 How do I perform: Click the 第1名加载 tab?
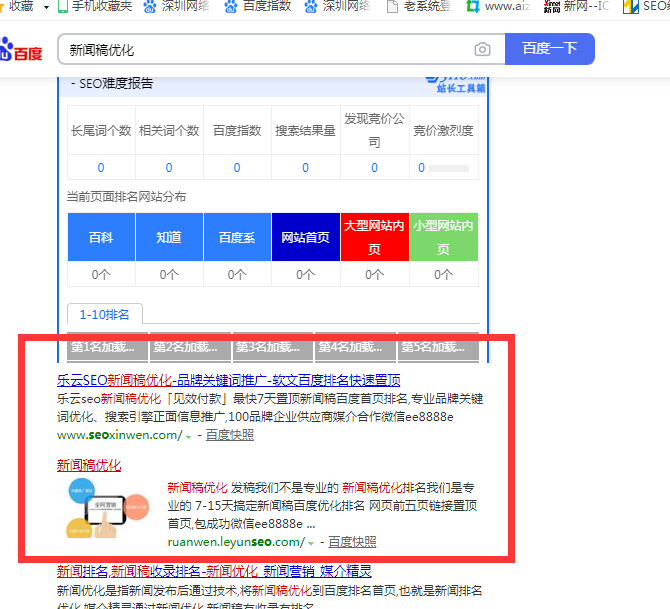point(108,347)
